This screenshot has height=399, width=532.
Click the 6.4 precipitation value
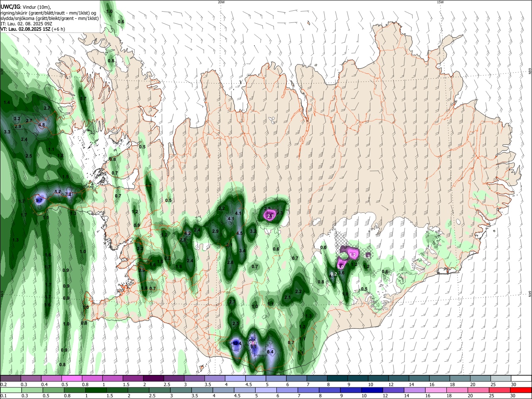(x=270, y=352)
